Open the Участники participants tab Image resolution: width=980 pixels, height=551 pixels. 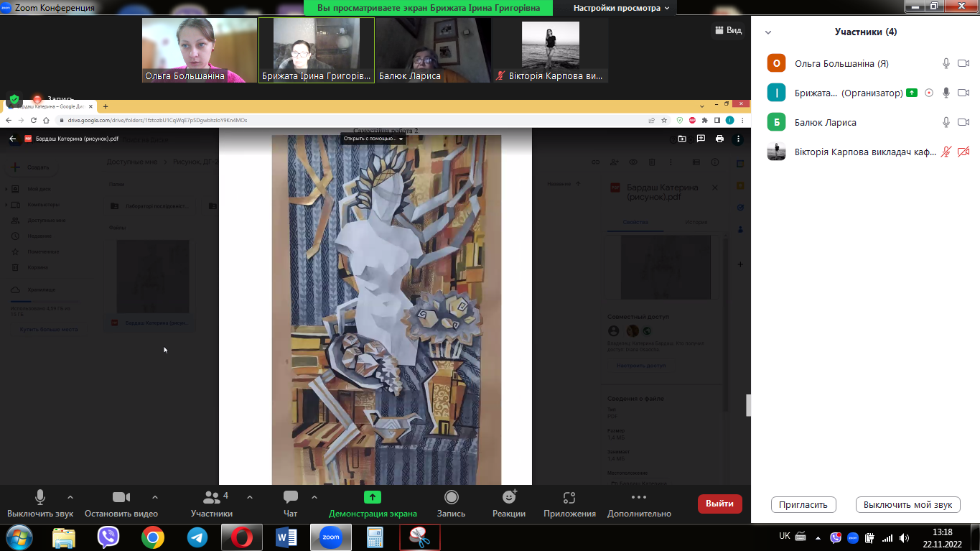coord(211,498)
